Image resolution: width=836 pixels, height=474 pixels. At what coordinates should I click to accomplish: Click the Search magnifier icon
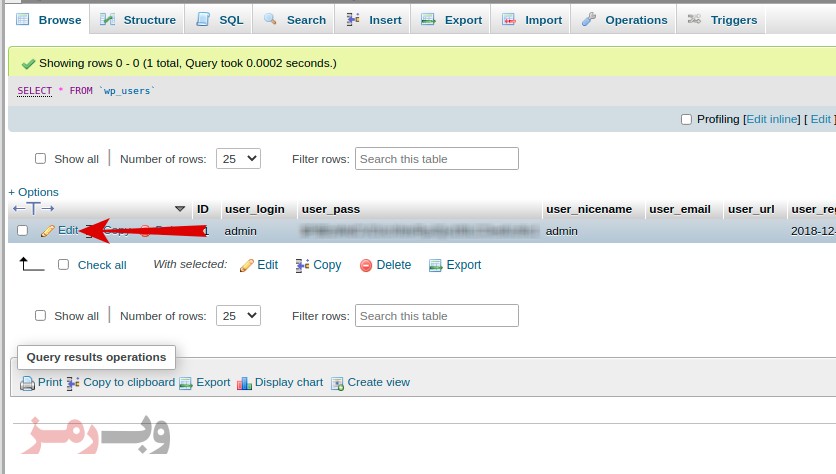click(270, 19)
